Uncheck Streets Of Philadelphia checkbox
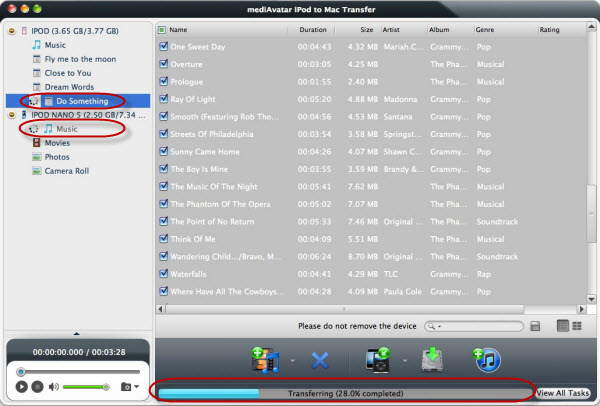 pos(164,134)
